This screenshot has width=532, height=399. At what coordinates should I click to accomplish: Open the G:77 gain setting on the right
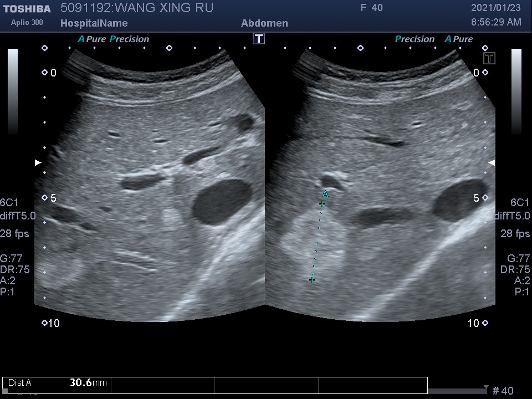(x=519, y=258)
